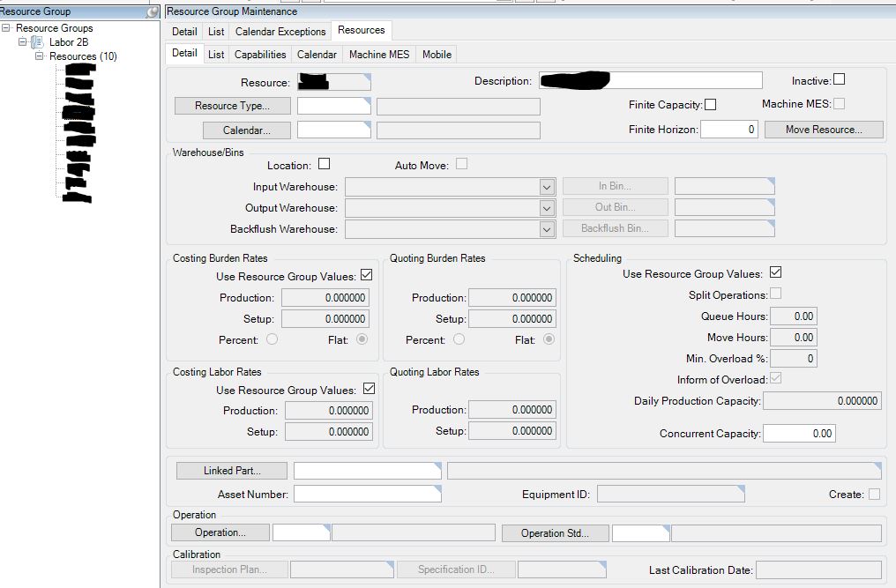Click the Min. Overload % field
Image resolution: width=896 pixels, height=588 pixels.
pyautogui.click(x=794, y=358)
